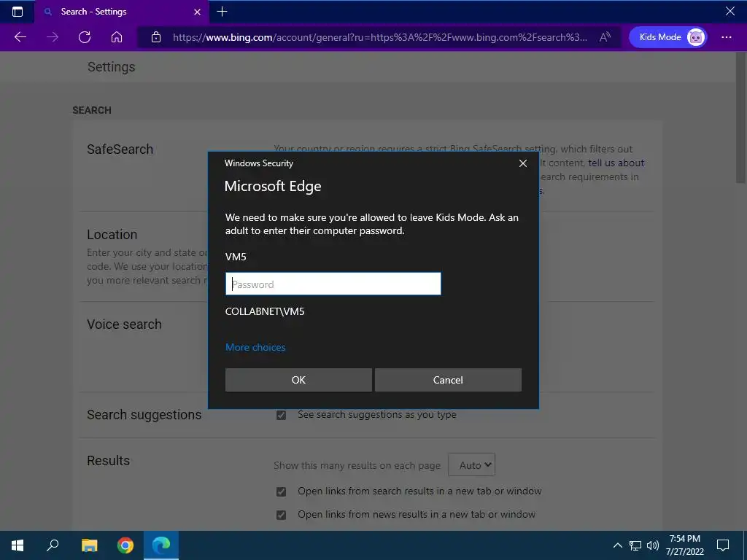Viewport: 747px width, 560px height.
Task: Close the Edge browser window
Action: tap(729, 11)
